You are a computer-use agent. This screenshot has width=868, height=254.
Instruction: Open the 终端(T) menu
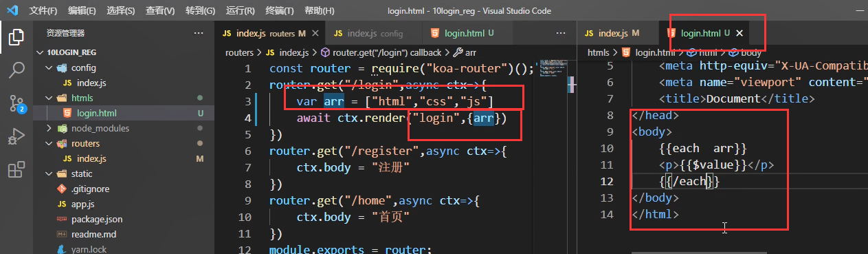pos(280,11)
